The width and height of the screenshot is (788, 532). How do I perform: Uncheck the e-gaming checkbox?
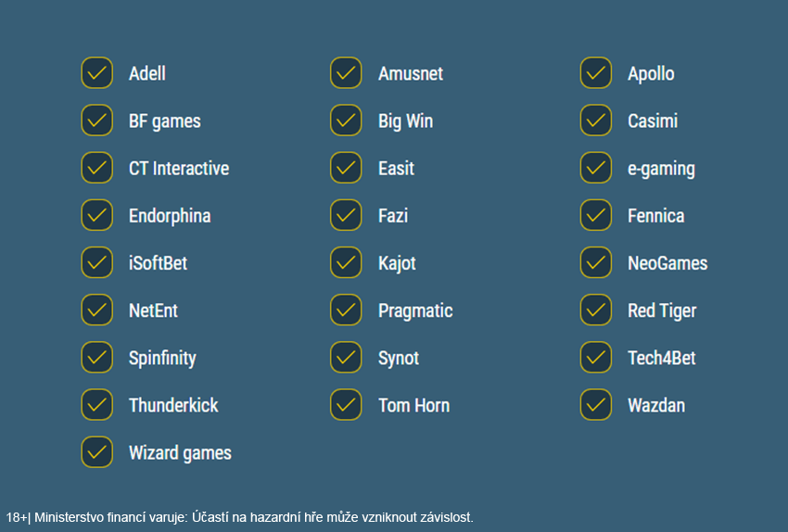596,168
